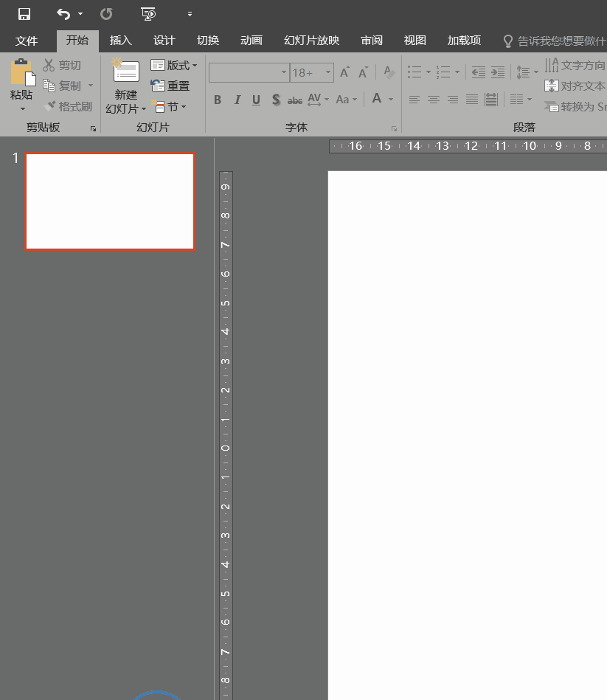The width and height of the screenshot is (607, 700).
Task: Click the font color A icon
Action: coord(377,99)
